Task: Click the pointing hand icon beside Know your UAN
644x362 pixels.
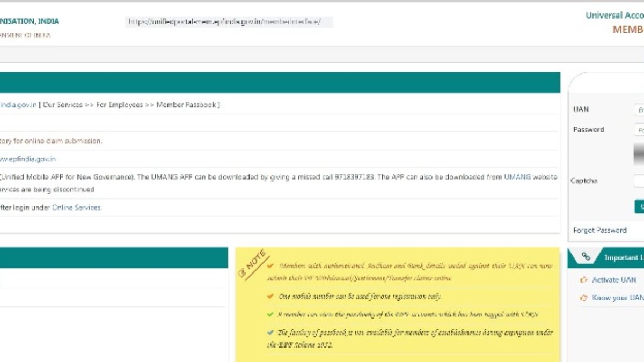Action: pos(584,298)
